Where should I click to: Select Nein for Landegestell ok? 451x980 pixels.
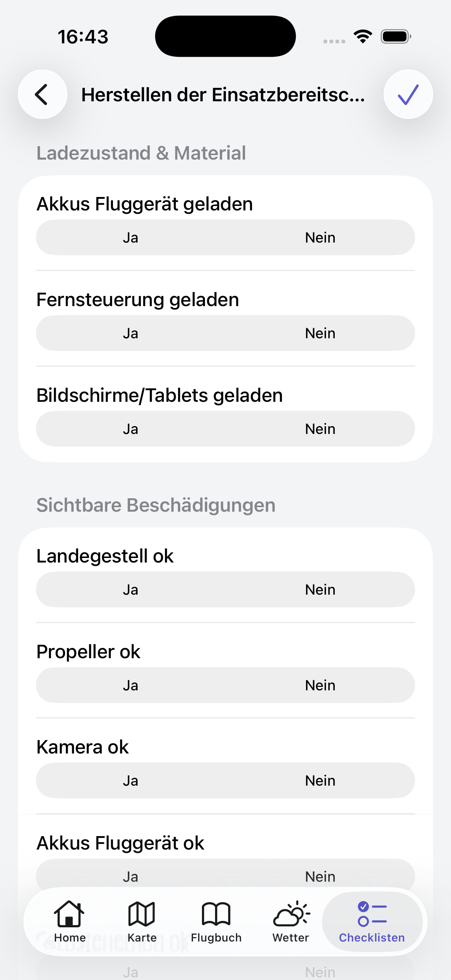(x=320, y=590)
